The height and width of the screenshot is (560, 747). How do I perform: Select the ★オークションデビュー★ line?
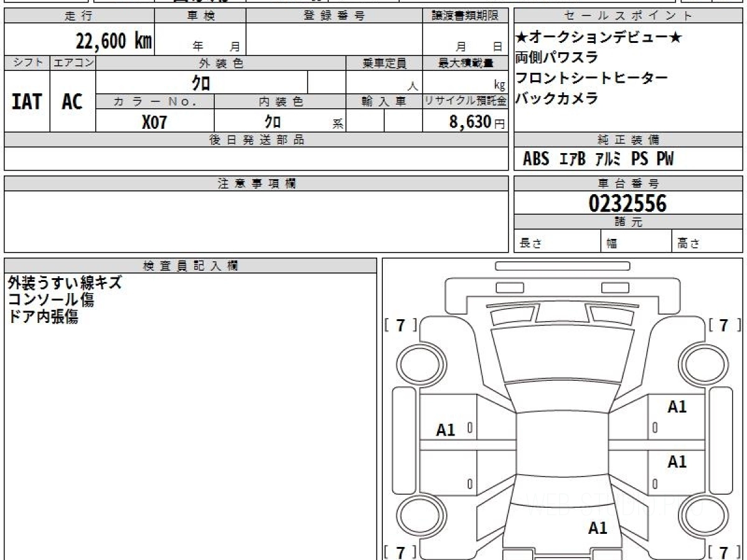(599, 38)
